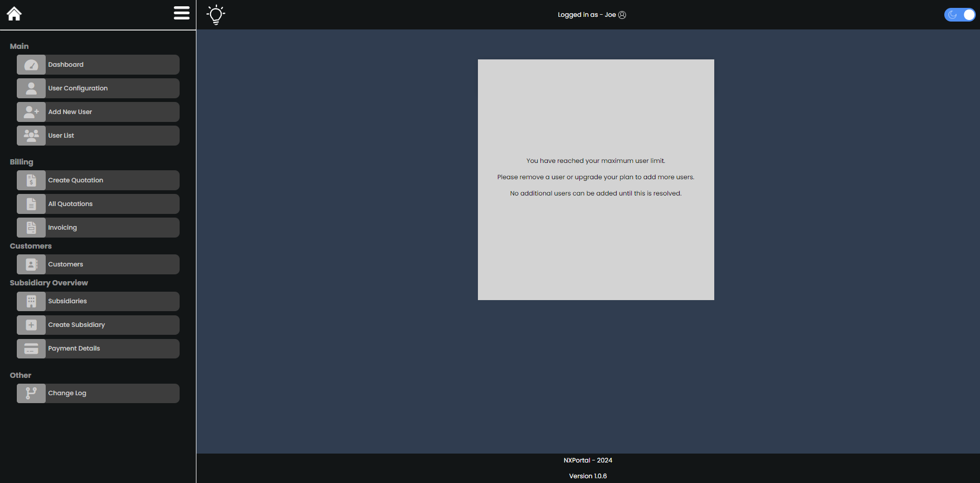Click 'You have reached your maximum user limit.' message
Screen dimensions: 980x483
(596, 161)
